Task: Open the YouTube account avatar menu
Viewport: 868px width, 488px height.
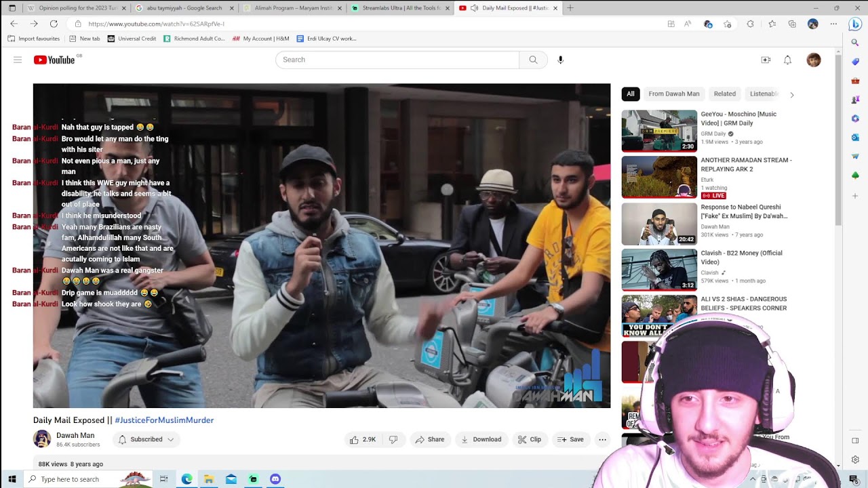Action: click(x=814, y=60)
